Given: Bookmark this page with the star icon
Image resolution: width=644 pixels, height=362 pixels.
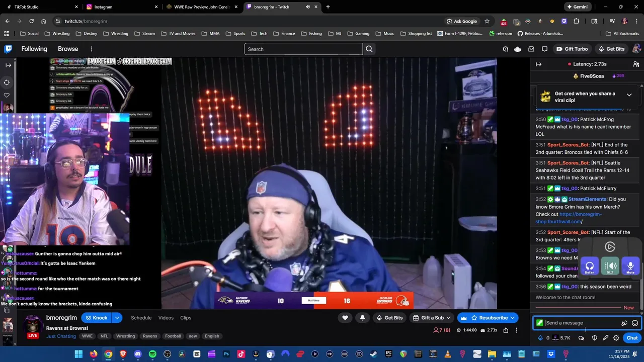Looking at the screenshot, I should coord(487,21).
